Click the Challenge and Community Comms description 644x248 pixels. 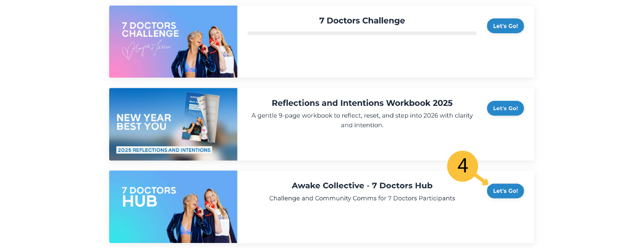point(362,199)
